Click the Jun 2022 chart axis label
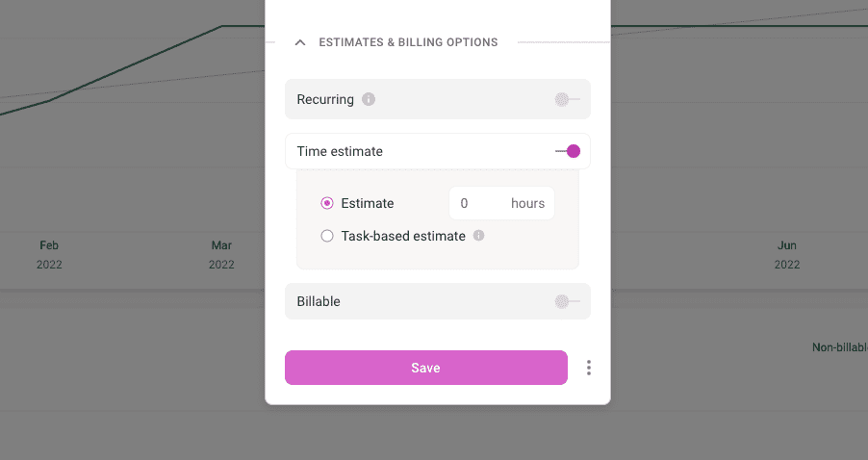The image size is (868, 460). 787,255
